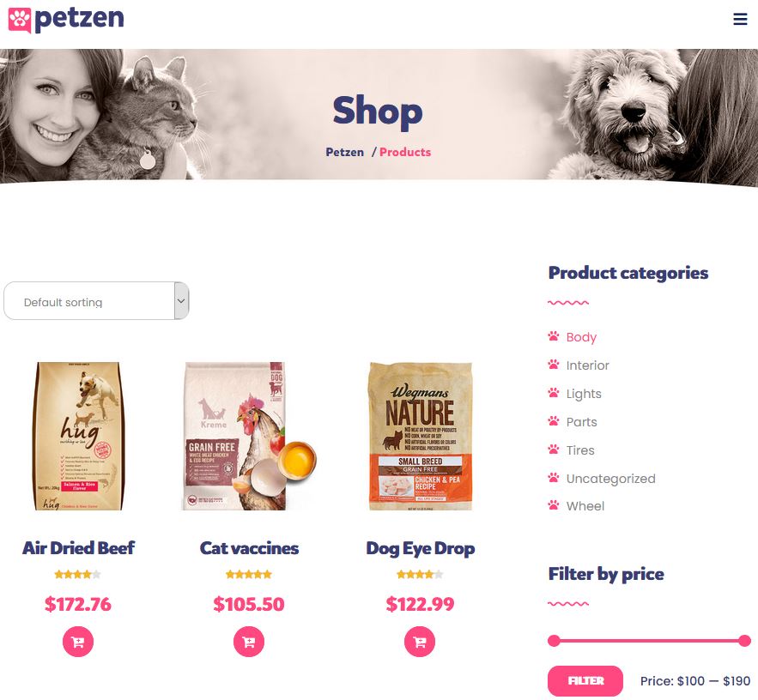Open the Uncategorized category
The image size is (758, 700).
(x=610, y=479)
